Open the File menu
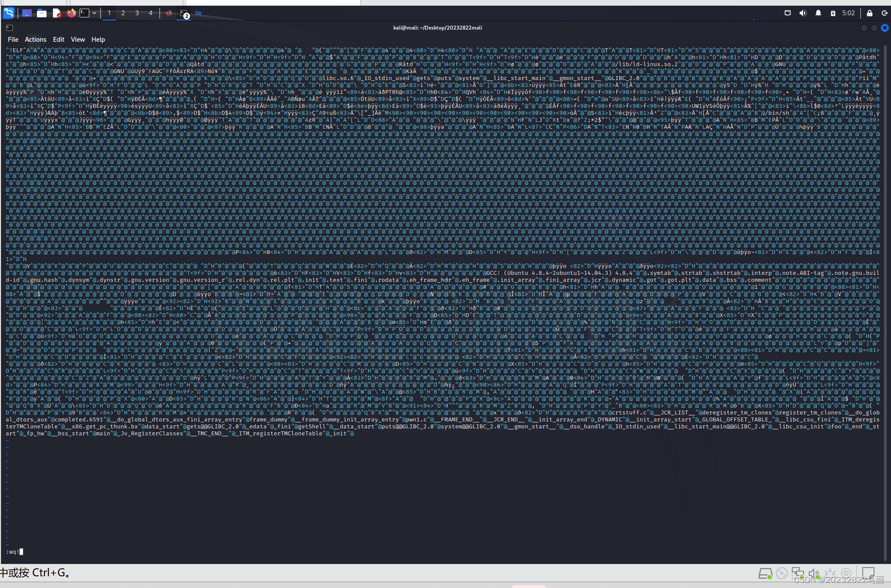The height and width of the screenshot is (588, 891). [13, 40]
